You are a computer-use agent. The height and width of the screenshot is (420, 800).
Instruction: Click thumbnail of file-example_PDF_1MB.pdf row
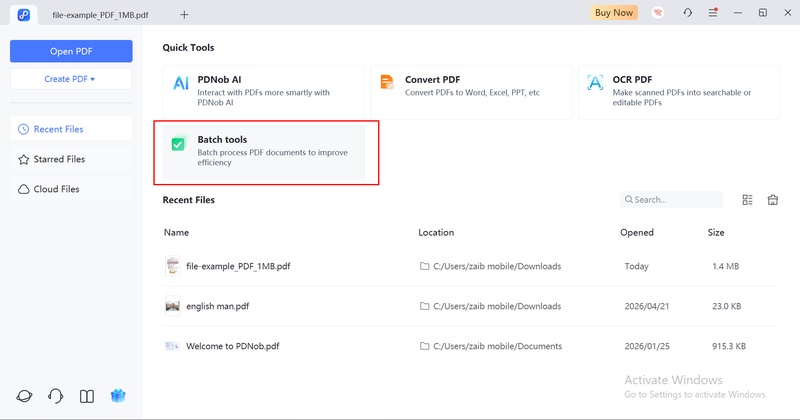[x=172, y=266]
